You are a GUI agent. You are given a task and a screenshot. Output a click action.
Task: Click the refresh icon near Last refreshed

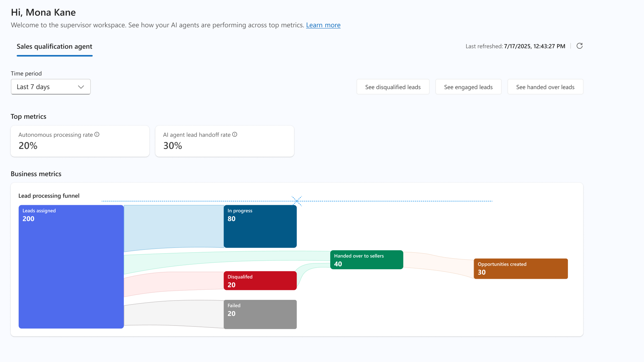point(579,46)
